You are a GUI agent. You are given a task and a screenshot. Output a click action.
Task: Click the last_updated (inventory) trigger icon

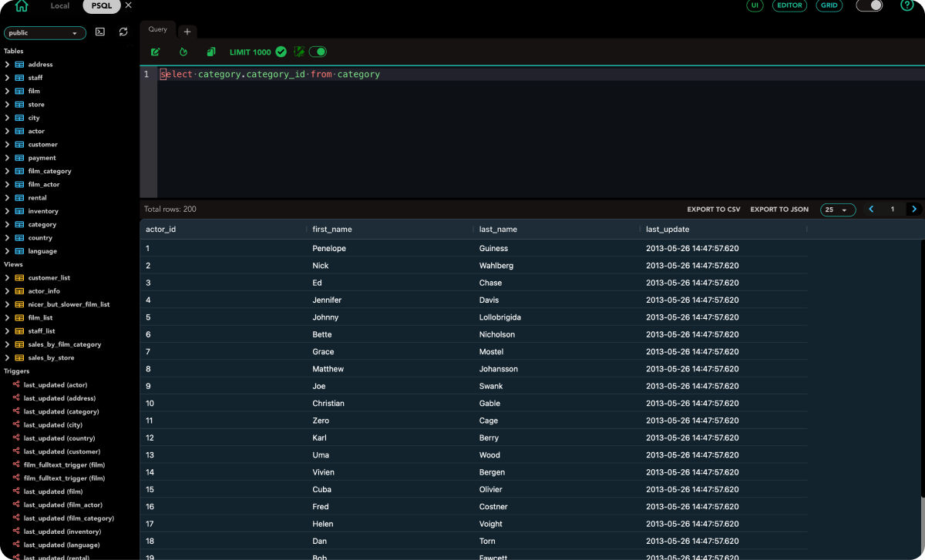pos(16,531)
